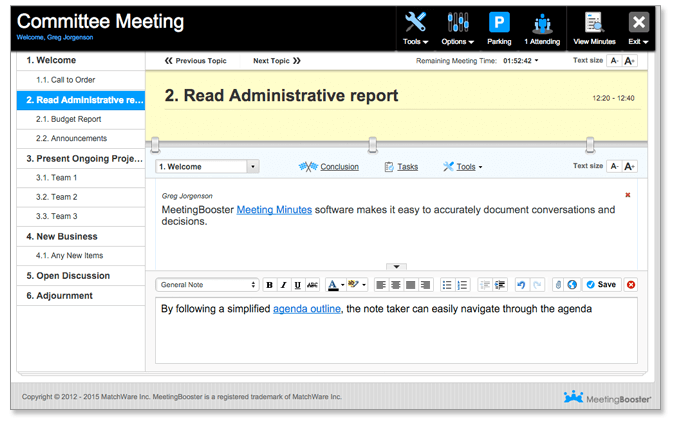This screenshot has height=428, width=673.
Task: Select 2.2. Announcements
Action: [x=81, y=139]
